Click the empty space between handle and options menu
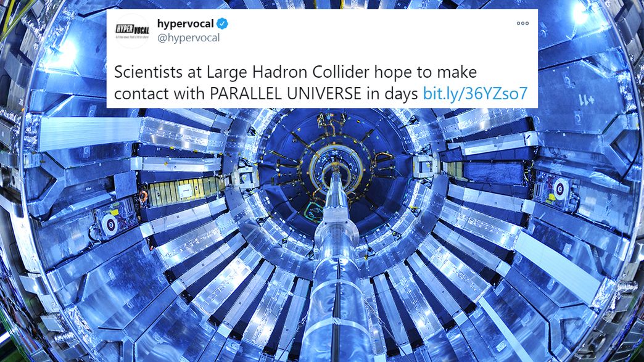644x362 pixels. click(369, 31)
